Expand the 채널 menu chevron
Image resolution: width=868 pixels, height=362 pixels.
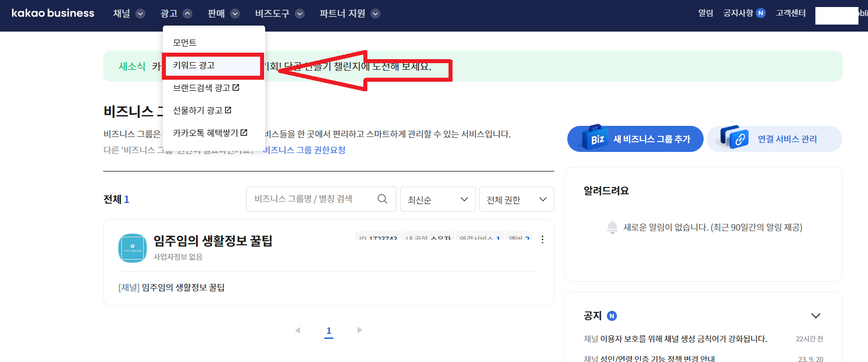[141, 14]
